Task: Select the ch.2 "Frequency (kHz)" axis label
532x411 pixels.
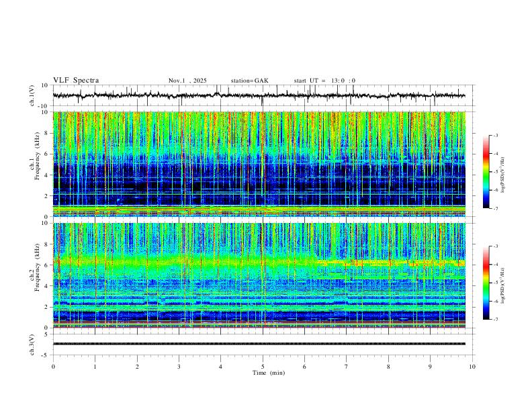Action: coord(38,267)
